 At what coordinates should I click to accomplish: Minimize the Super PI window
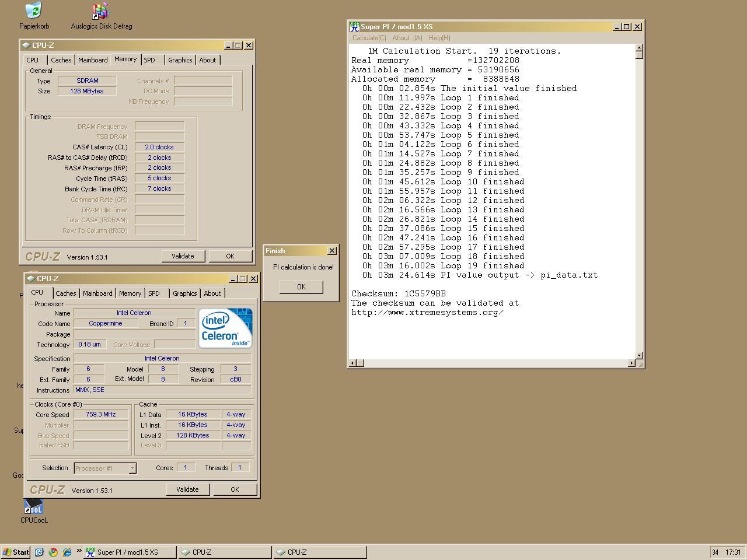[x=617, y=27]
